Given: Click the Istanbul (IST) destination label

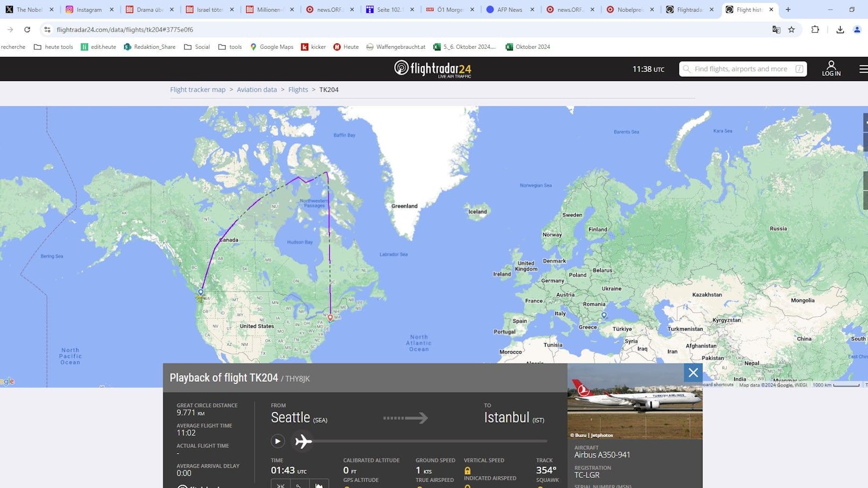Looking at the screenshot, I should [x=514, y=418].
